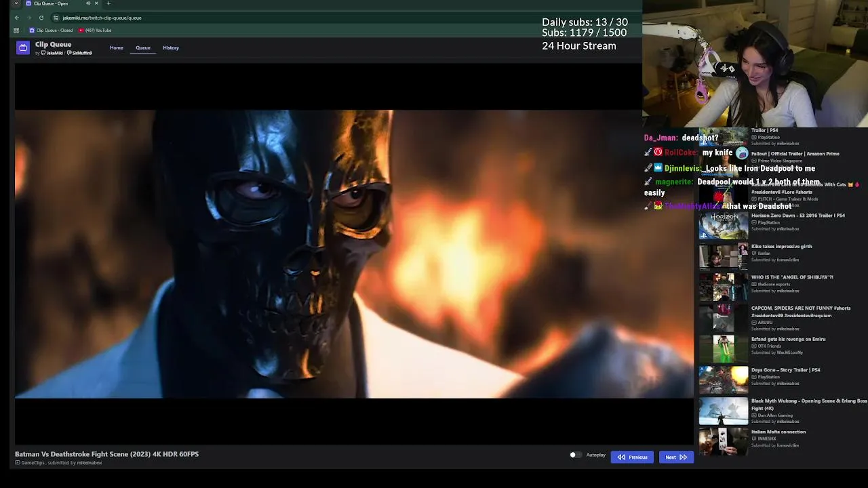Click YouTube icon beside Dan Allen Gaming
The image size is (868, 488).
click(754, 415)
